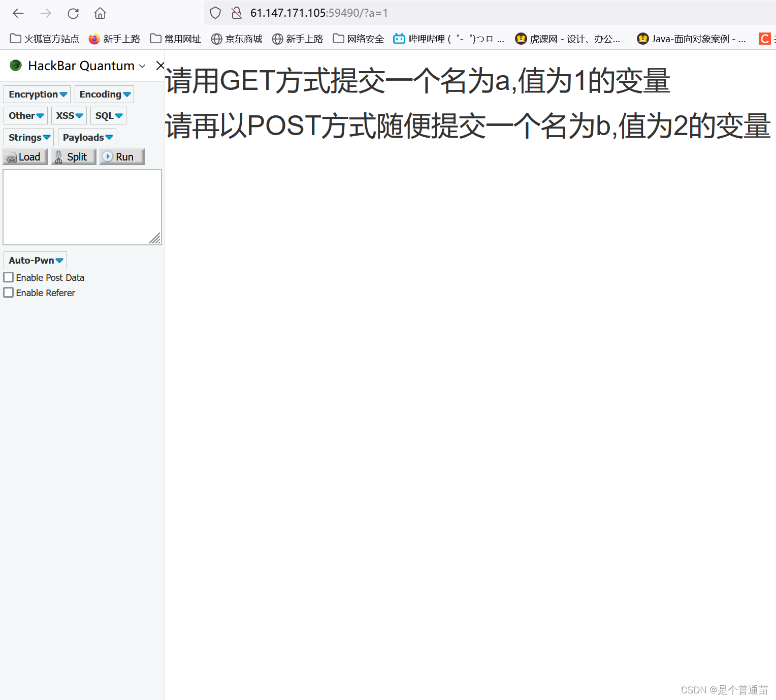Screen dimensions: 776x700
Task: Click the HackBar Quantum green logo icon
Action: point(16,66)
